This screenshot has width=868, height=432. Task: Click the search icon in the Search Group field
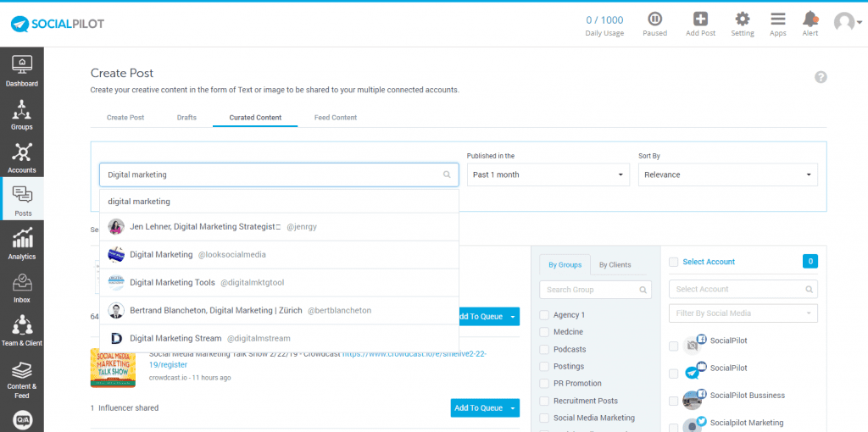click(x=643, y=290)
